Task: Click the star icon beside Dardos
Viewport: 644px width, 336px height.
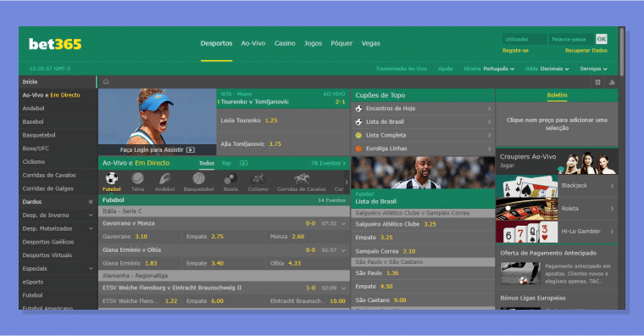Action: [x=91, y=202]
